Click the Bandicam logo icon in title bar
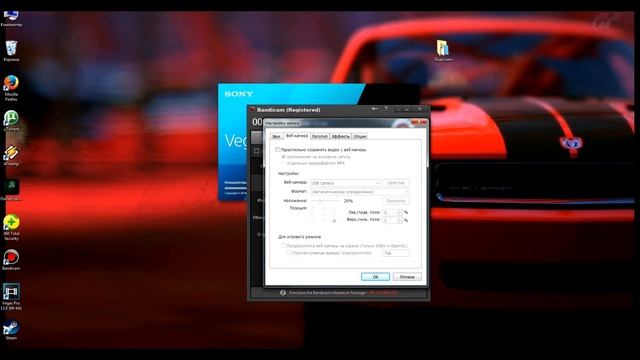This screenshot has width=640, height=360. (252, 109)
